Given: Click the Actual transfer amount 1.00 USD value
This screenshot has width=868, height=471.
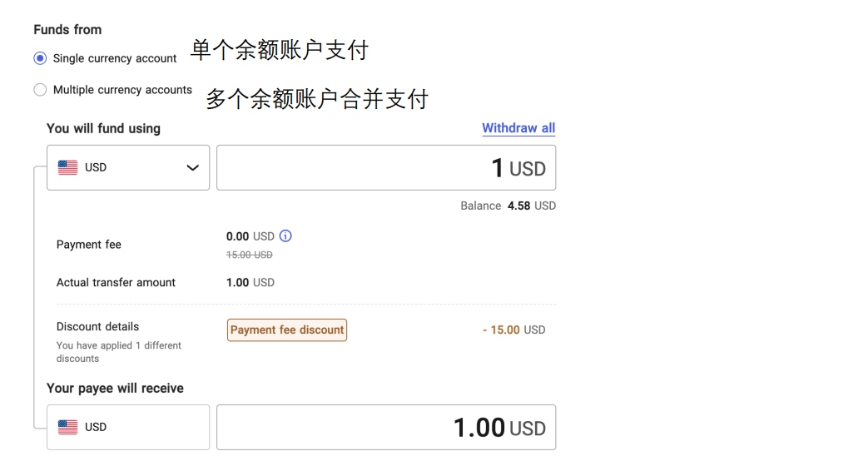Looking at the screenshot, I should [x=250, y=283].
